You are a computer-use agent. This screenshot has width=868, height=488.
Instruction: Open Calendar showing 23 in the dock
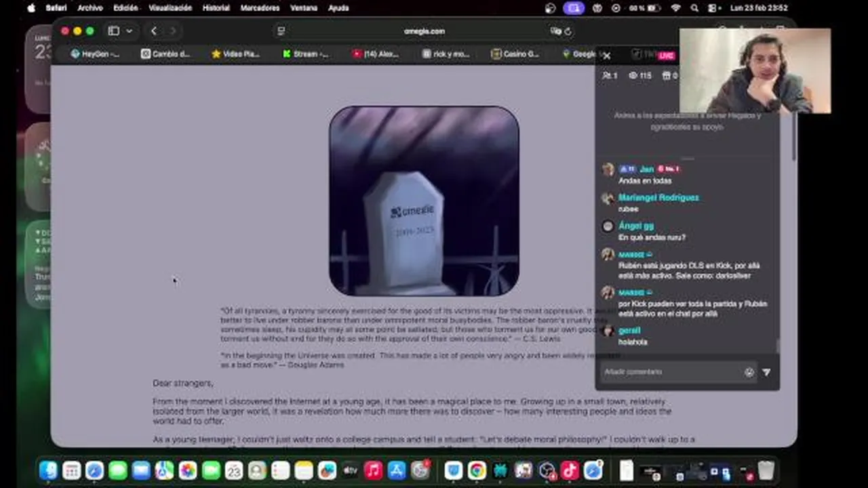pyautogui.click(x=234, y=470)
